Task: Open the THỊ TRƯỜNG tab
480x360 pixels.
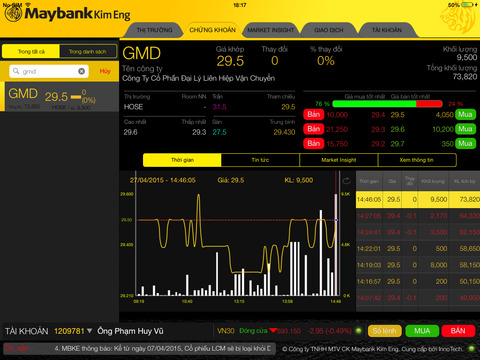Action: pyautogui.click(x=154, y=30)
